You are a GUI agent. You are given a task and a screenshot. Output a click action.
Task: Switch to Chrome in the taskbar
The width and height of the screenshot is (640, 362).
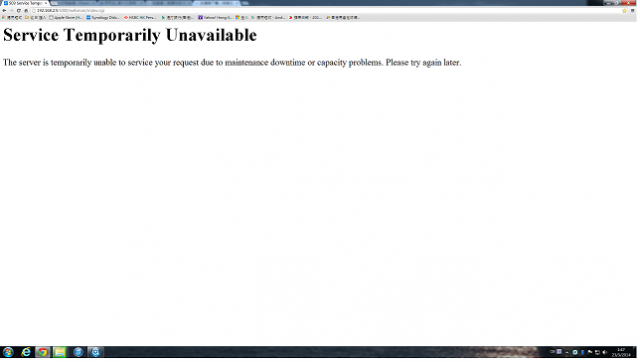[42, 352]
